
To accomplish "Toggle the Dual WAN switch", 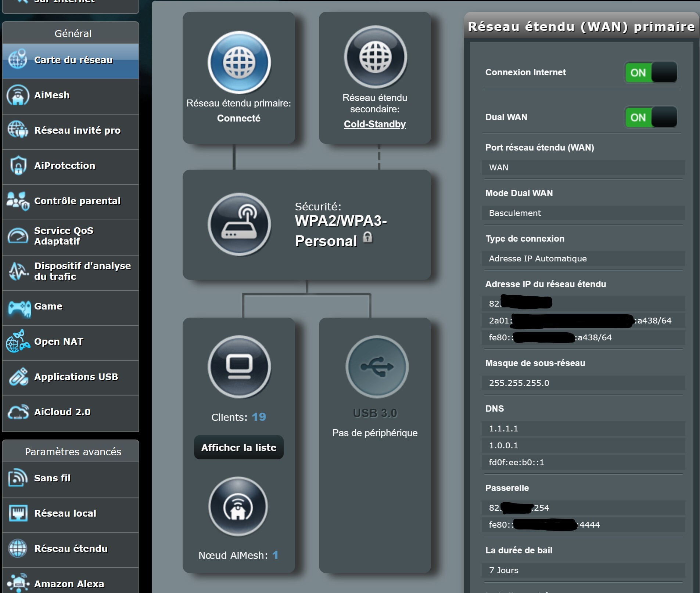I will [x=651, y=117].
